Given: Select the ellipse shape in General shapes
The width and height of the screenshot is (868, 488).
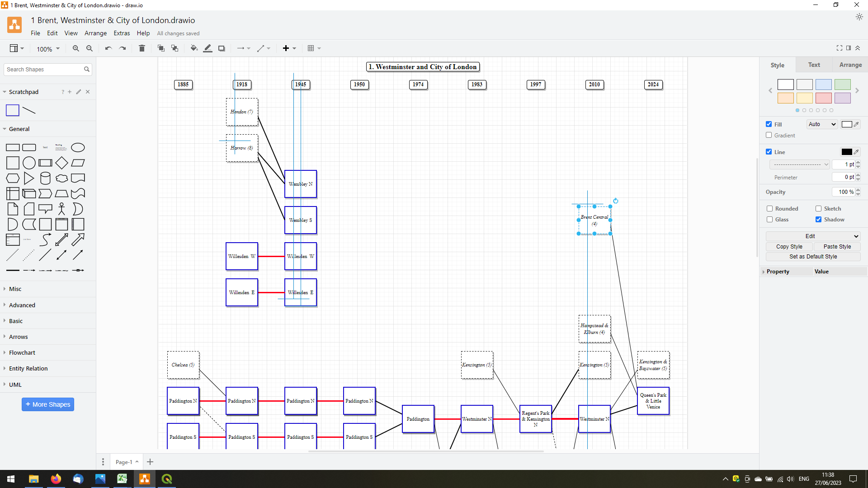Looking at the screenshot, I should click(x=78, y=147).
